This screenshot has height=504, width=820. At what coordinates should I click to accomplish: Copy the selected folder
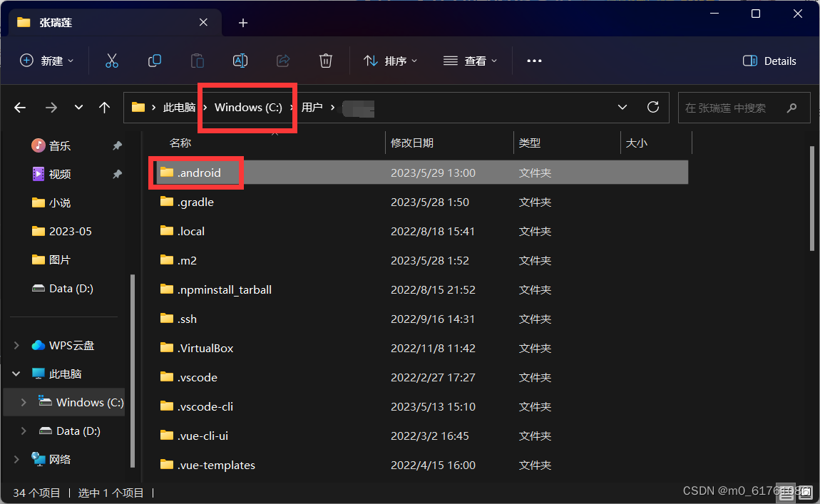[155, 61]
